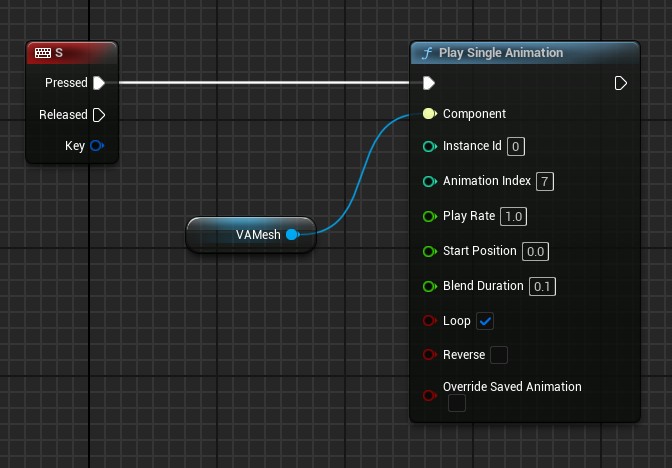The image size is (672, 468).
Task: Click the Instance Id value field
Action: (516, 147)
